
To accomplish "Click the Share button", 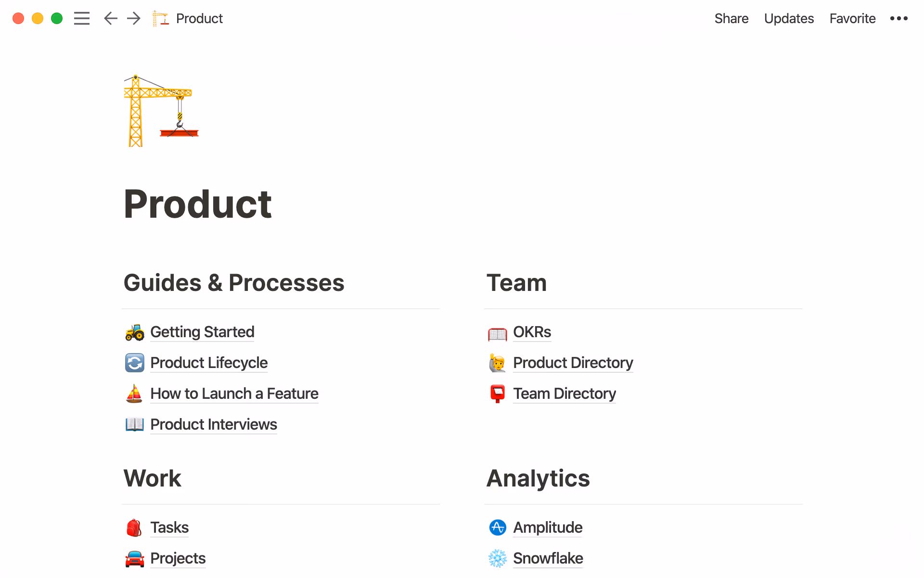I will [x=731, y=18].
